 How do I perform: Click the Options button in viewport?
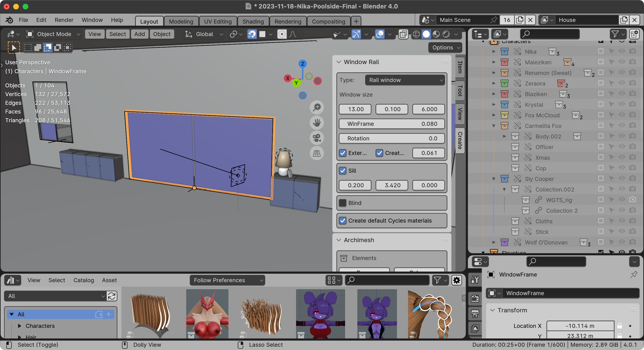pos(445,48)
